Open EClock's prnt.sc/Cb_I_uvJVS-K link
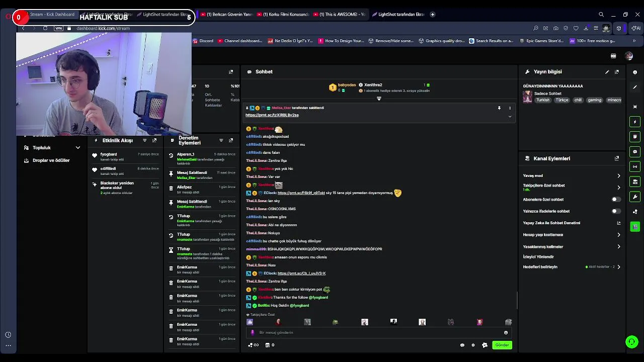Screen dimensions: 644x362 301,274
